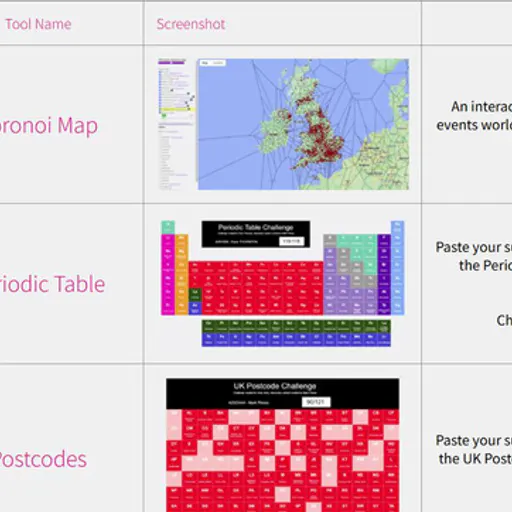This screenshot has width=512, height=512.
Task: Click the magenta alkali metals column
Action: pyautogui.click(x=168, y=274)
